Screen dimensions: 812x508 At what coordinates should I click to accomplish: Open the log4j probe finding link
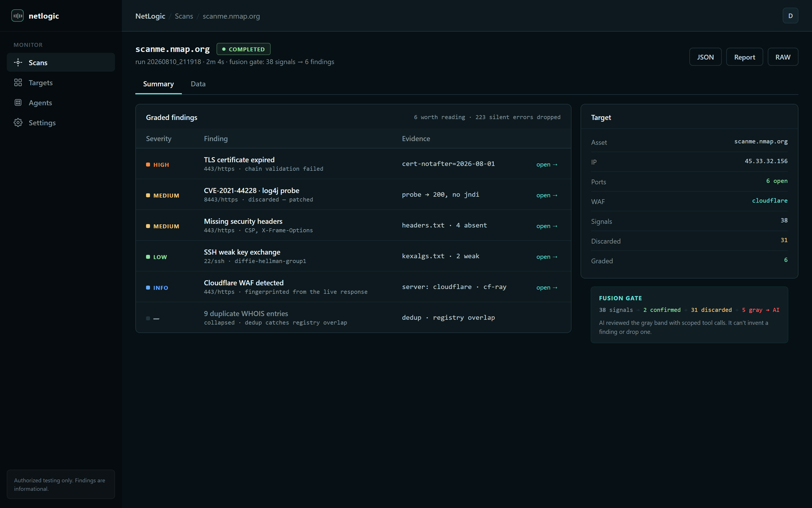point(547,196)
